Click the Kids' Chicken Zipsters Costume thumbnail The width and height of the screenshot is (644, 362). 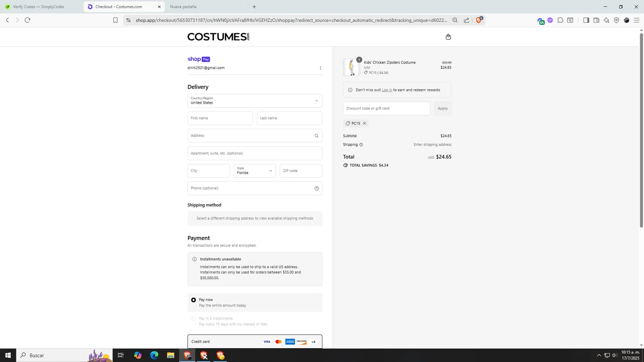pyautogui.click(x=351, y=67)
